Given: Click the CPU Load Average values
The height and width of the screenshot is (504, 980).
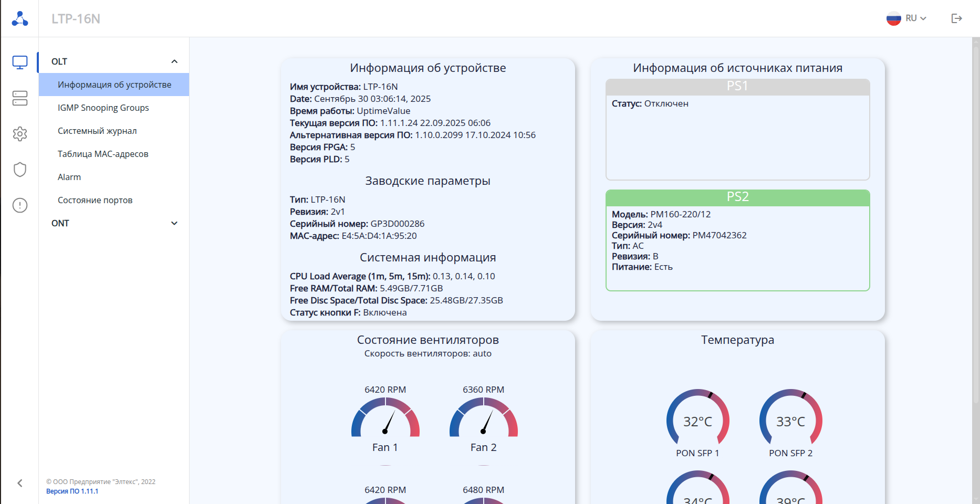Looking at the screenshot, I should pos(464,276).
